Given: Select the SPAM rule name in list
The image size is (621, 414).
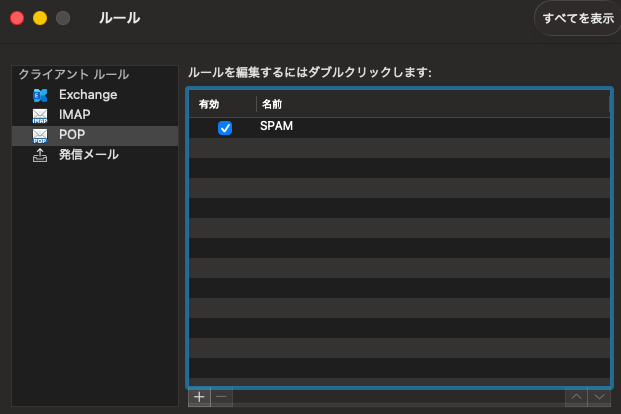Looking at the screenshot, I should pyautogui.click(x=276, y=127).
